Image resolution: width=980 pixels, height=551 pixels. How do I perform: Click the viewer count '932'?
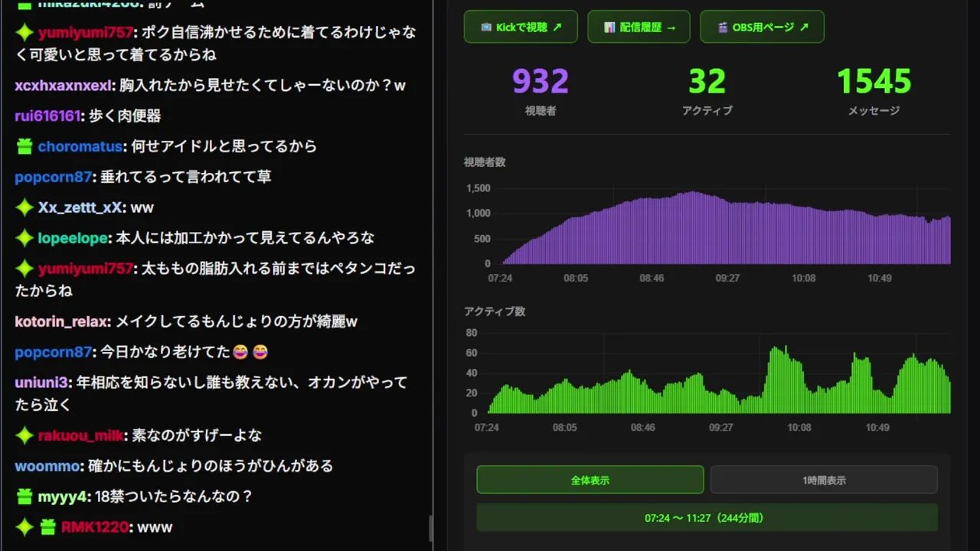click(541, 81)
